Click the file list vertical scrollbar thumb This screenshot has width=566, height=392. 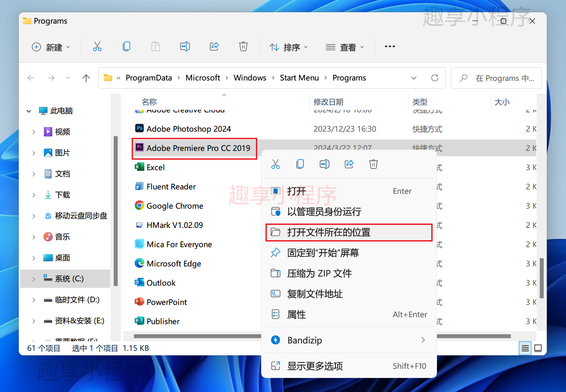tap(542, 278)
